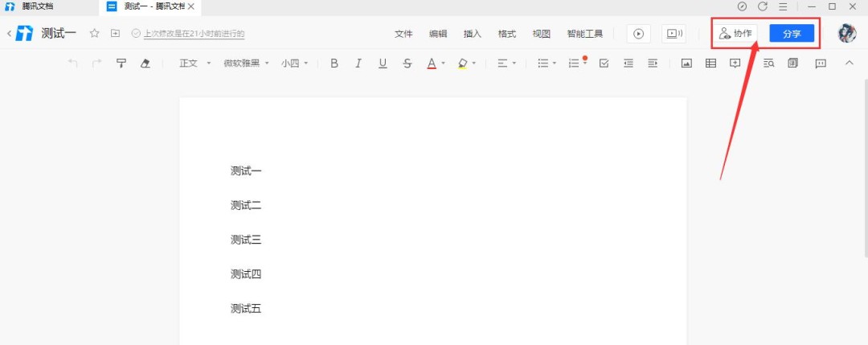
Task: Click the insert comment box icon
Action: pyautogui.click(x=735, y=64)
